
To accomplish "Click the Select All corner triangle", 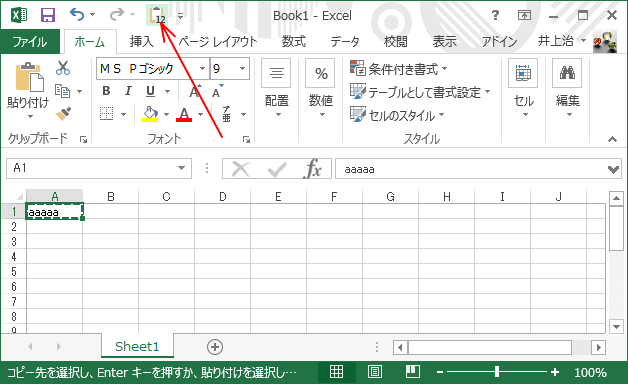I will [x=19, y=196].
